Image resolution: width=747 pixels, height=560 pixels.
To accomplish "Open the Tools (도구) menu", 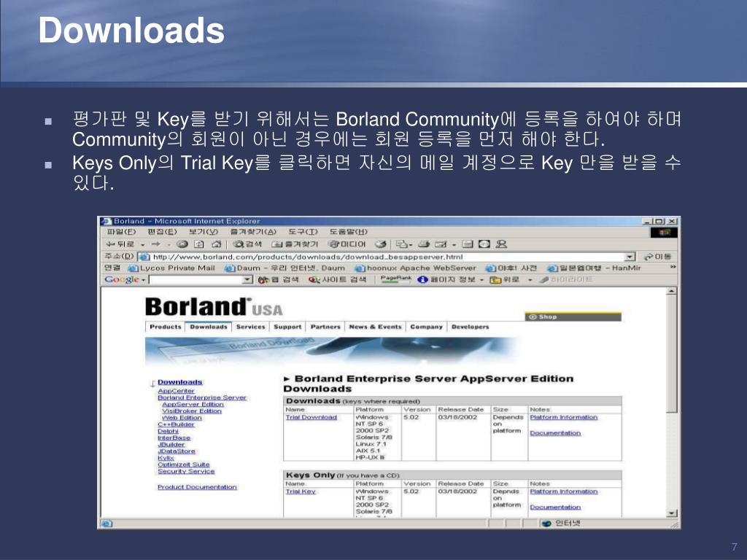I will [x=303, y=231].
